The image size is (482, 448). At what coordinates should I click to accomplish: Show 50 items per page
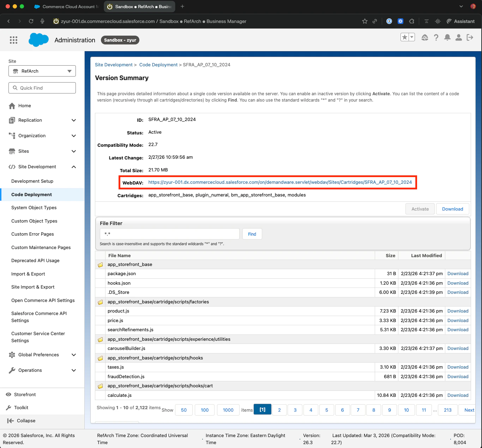(184, 410)
